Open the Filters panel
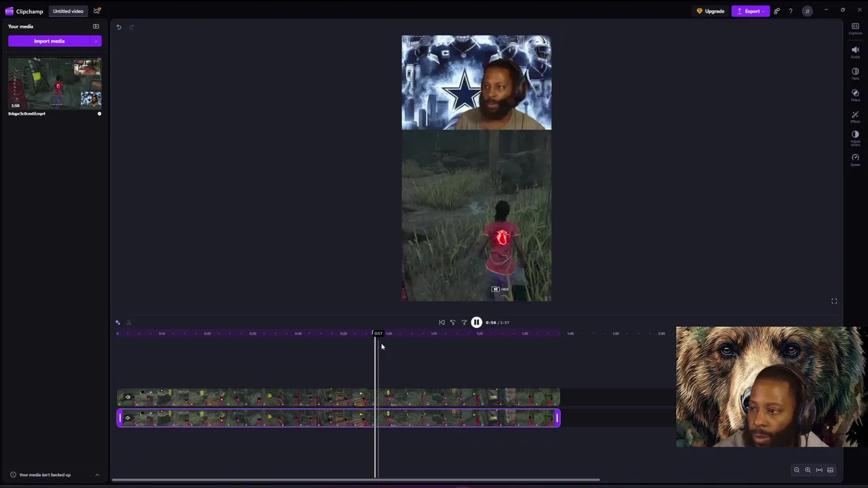Viewport: 868px width, 488px height. pyautogui.click(x=855, y=95)
